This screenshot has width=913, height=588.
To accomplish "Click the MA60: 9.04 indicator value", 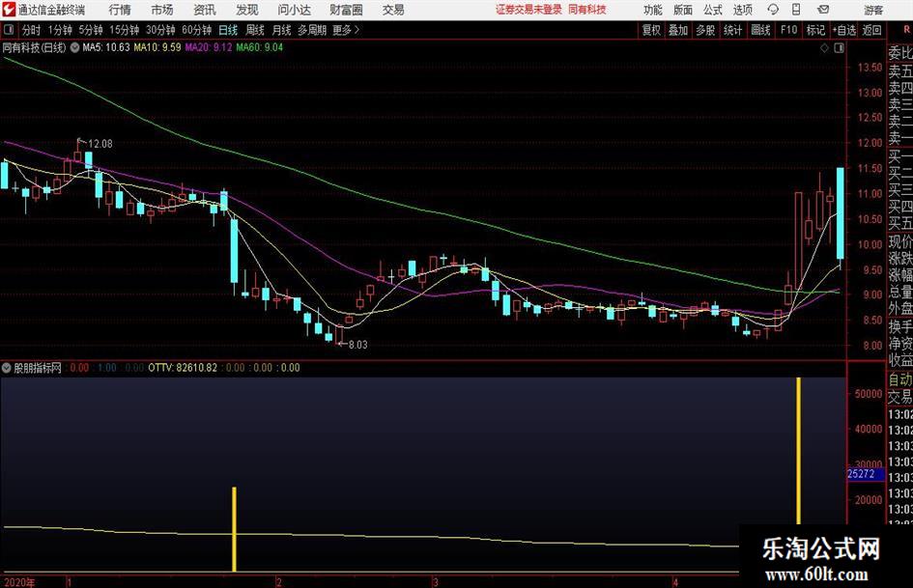I will click(x=260, y=47).
